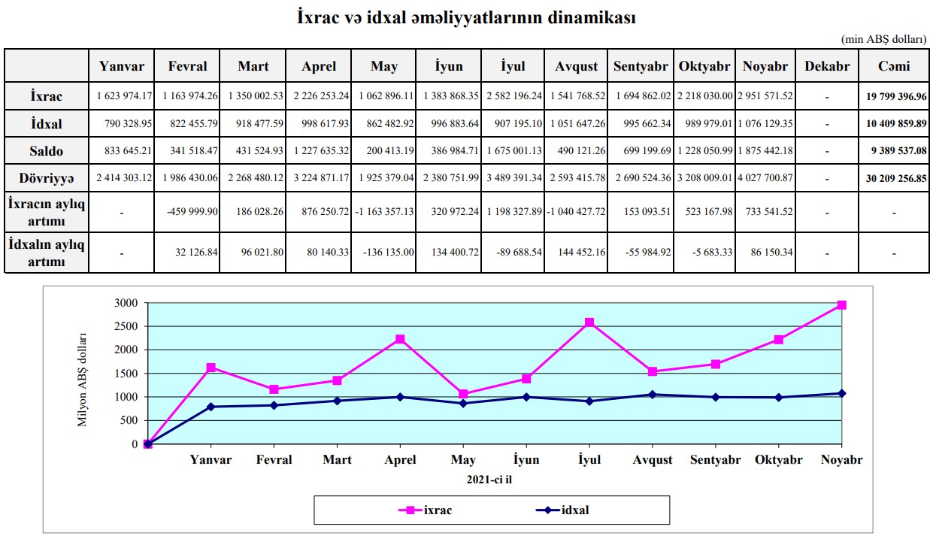The image size is (936, 560).
Task: Select the cell showing 30 209 256.85
Action: [894, 180]
